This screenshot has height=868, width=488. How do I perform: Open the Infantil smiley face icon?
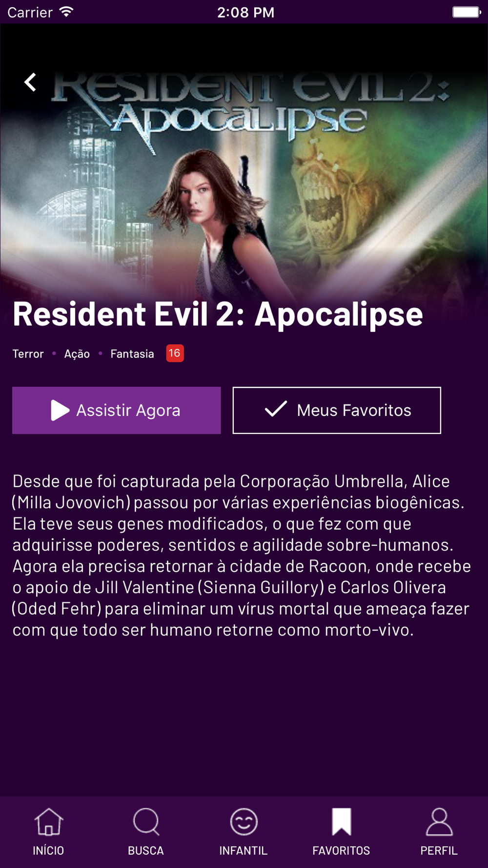coord(244,822)
